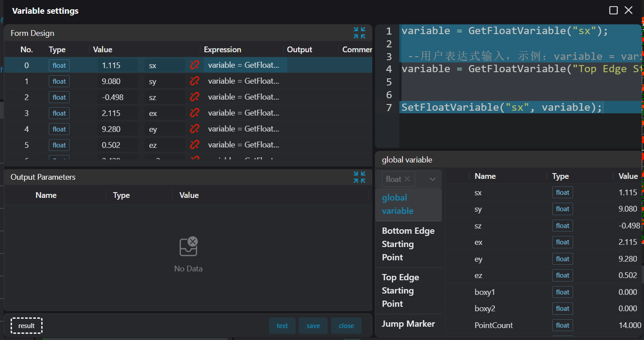Click the red link icon for sz
The height and width of the screenshot is (340, 644).
pos(195,97)
